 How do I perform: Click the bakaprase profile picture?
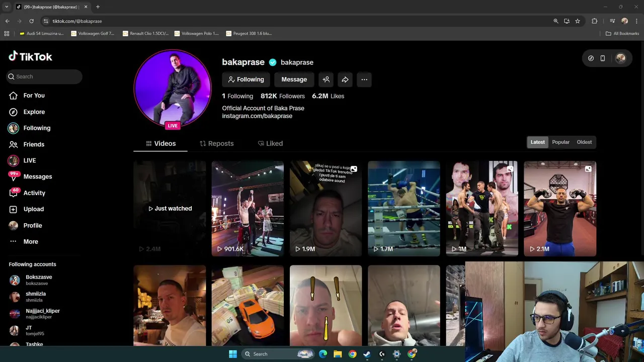click(173, 88)
